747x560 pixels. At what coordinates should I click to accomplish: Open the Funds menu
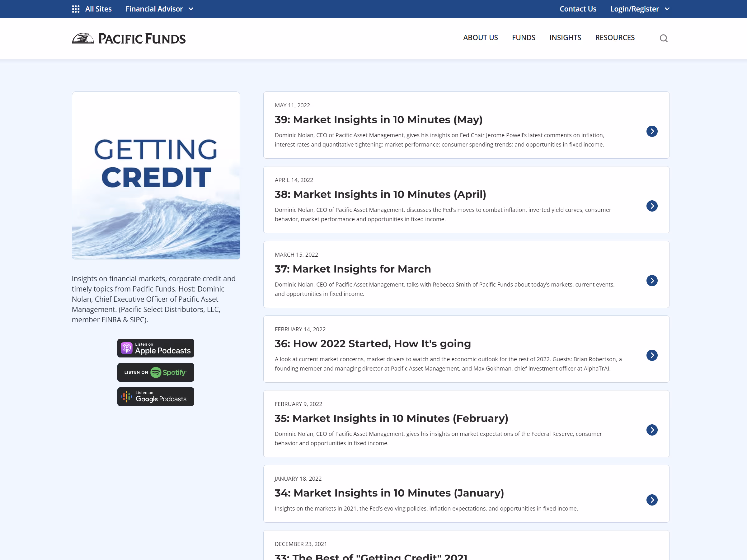coord(524,38)
